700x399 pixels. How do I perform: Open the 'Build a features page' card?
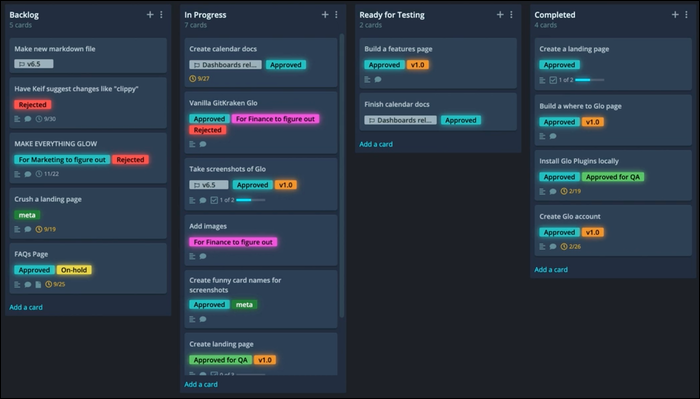pyautogui.click(x=438, y=62)
